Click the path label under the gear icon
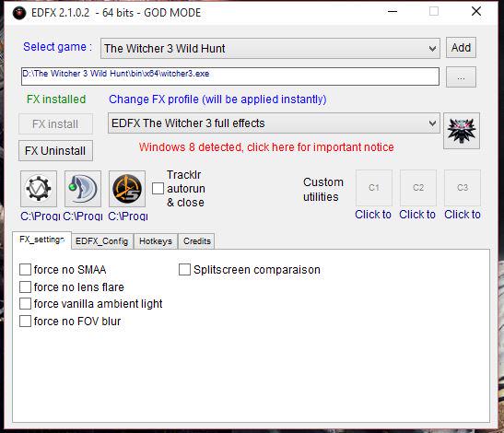 click(x=41, y=216)
